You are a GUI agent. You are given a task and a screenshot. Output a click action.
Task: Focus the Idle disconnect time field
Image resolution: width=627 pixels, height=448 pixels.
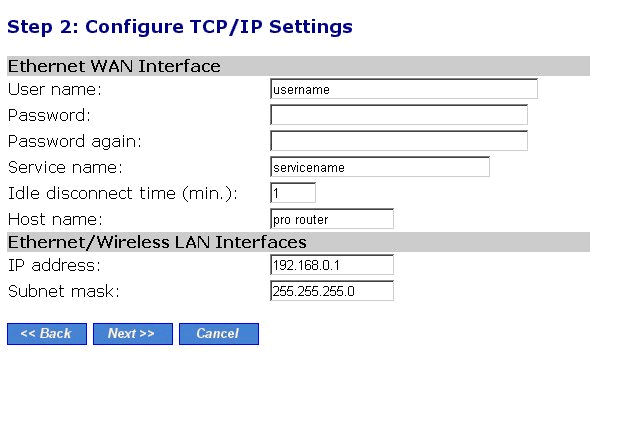(x=293, y=193)
